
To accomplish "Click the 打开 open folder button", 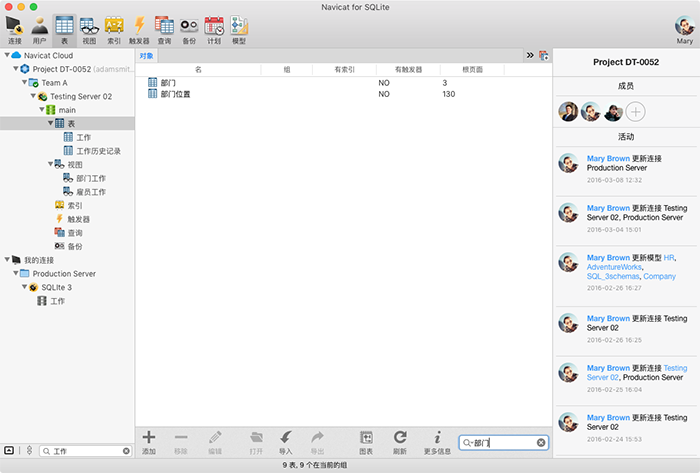I will tap(256, 442).
